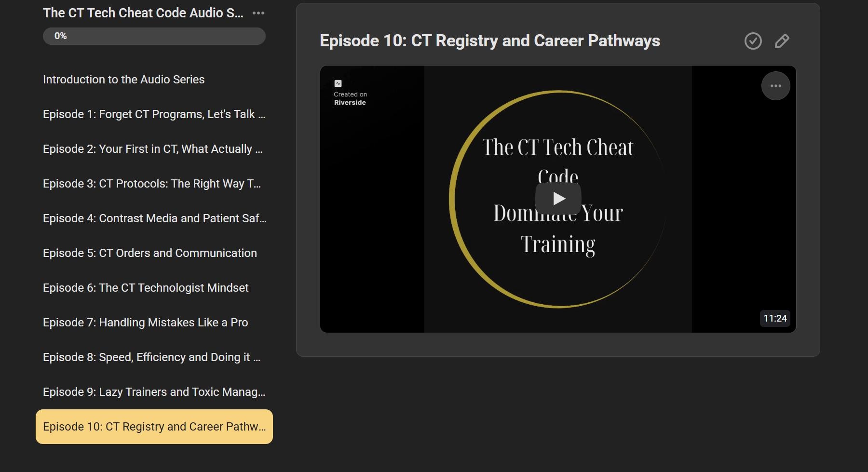Viewport: 868px width, 472px height.
Task: Open Episode 3: CT Protocols lesson
Action: pos(154,184)
